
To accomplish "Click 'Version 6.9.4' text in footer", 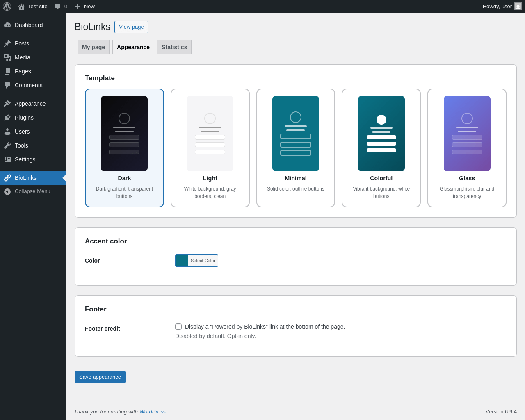I will tap(501, 411).
